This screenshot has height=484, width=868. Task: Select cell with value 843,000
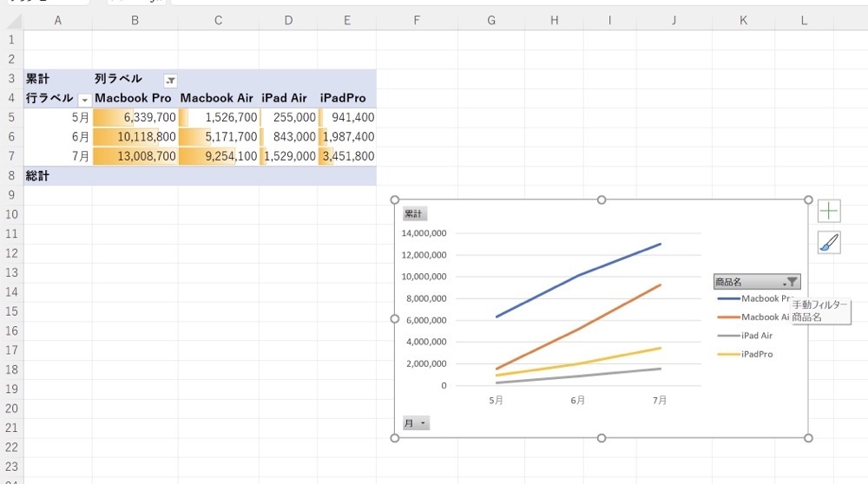pos(288,137)
